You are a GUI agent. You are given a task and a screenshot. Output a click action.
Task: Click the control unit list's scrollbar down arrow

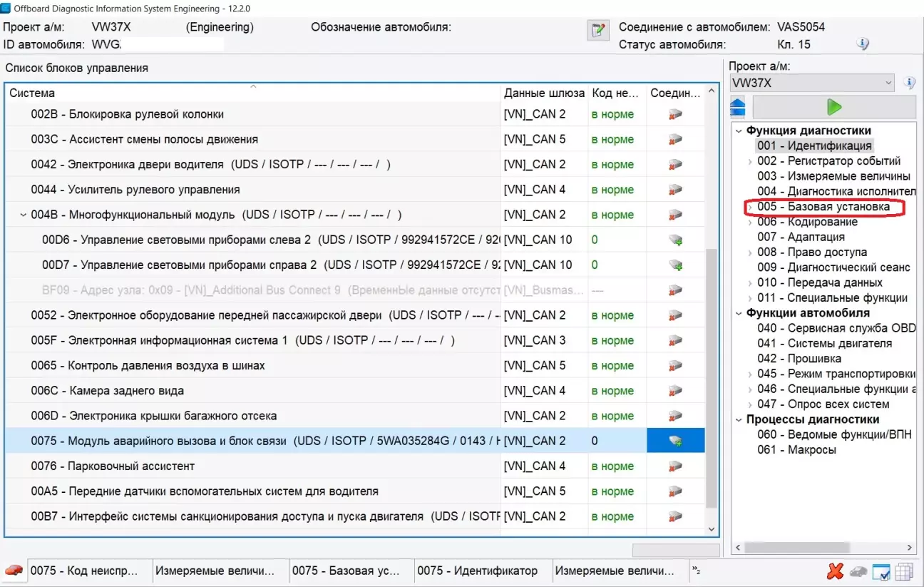click(x=710, y=529)
